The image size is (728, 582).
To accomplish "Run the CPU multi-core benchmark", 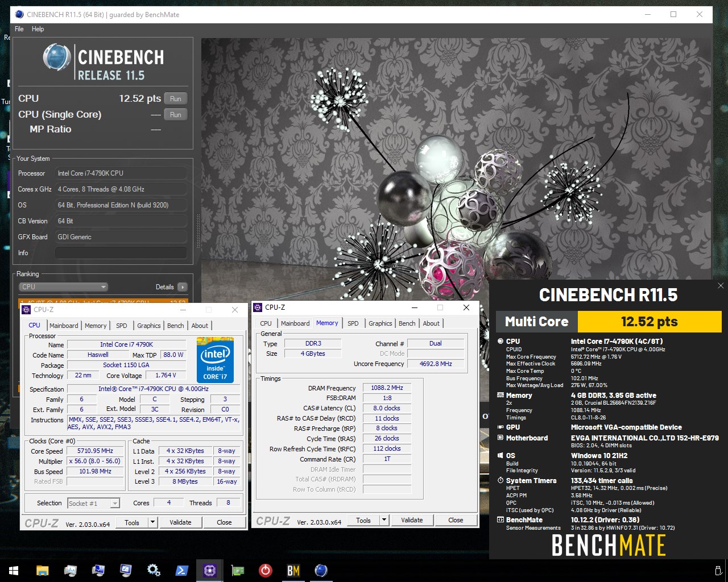I will pyautogui.click(x=176, y=99).
